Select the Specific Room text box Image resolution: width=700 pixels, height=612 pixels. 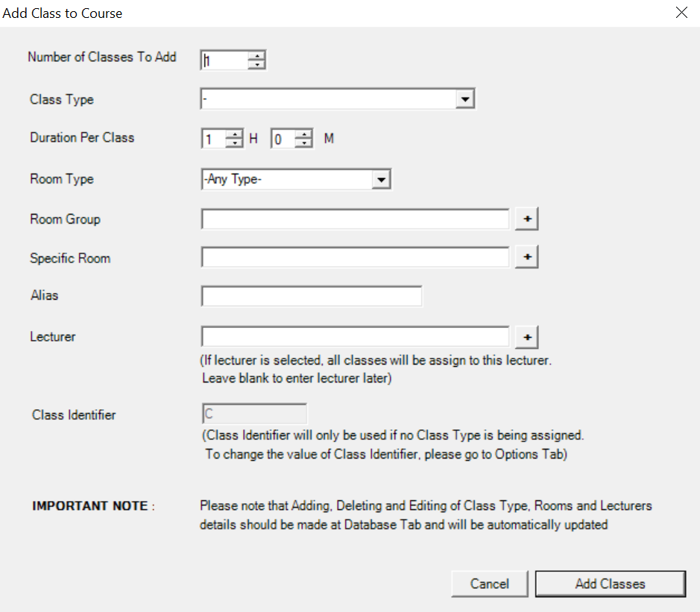click(x=355, y=257)
